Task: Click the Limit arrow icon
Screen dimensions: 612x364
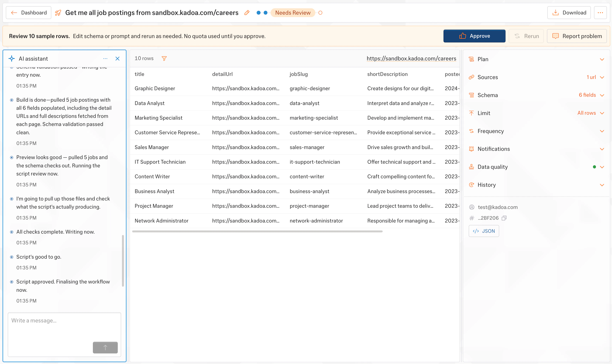Action: coord(471,113)
